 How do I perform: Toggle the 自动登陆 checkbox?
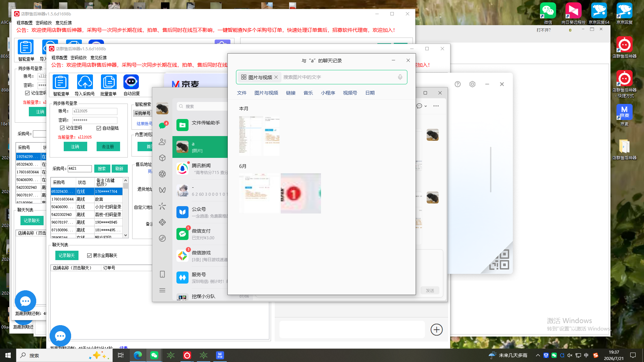(x=99, y=128)
